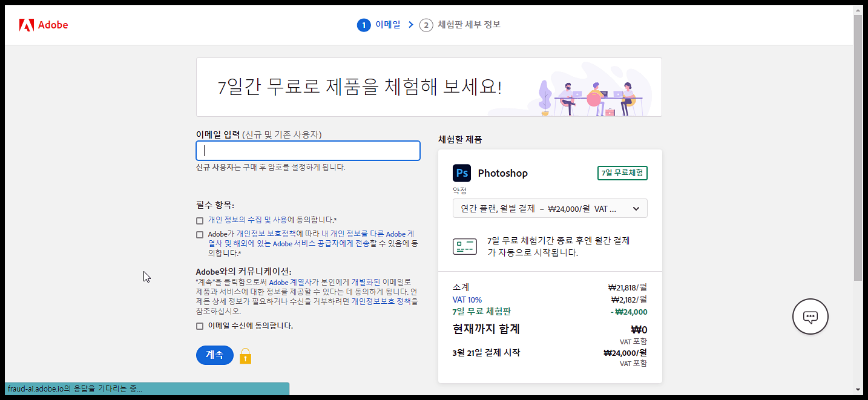Open the 개인정보 보호정책 link in the transfer consent
Viewport: 868px width, 400px height.
[x=266, y=234]
